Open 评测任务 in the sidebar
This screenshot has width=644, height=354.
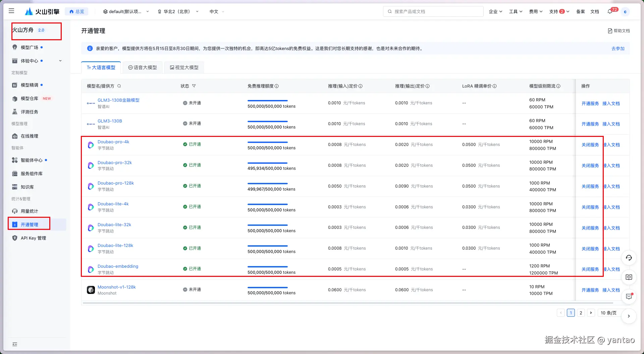click(x=30, y=112)
